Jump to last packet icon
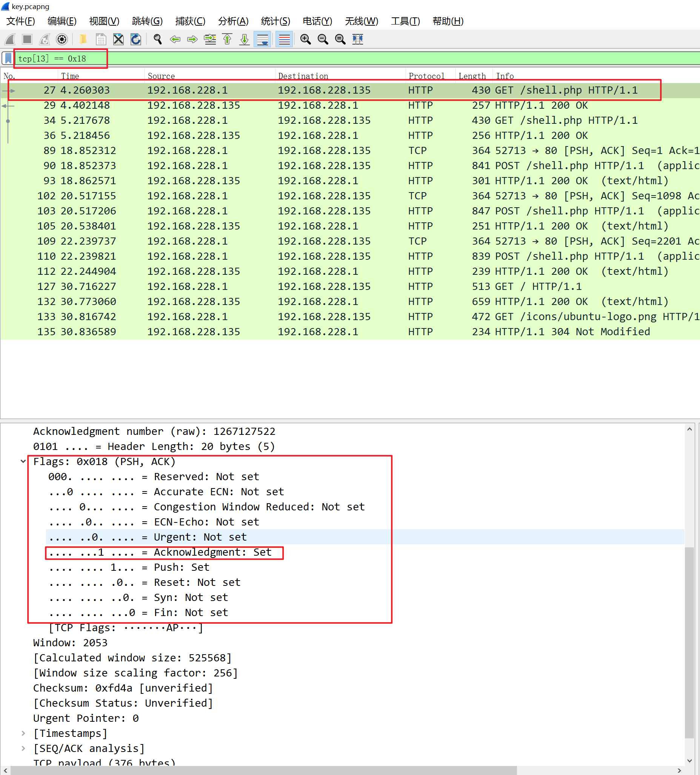 (x=245, y=39)
